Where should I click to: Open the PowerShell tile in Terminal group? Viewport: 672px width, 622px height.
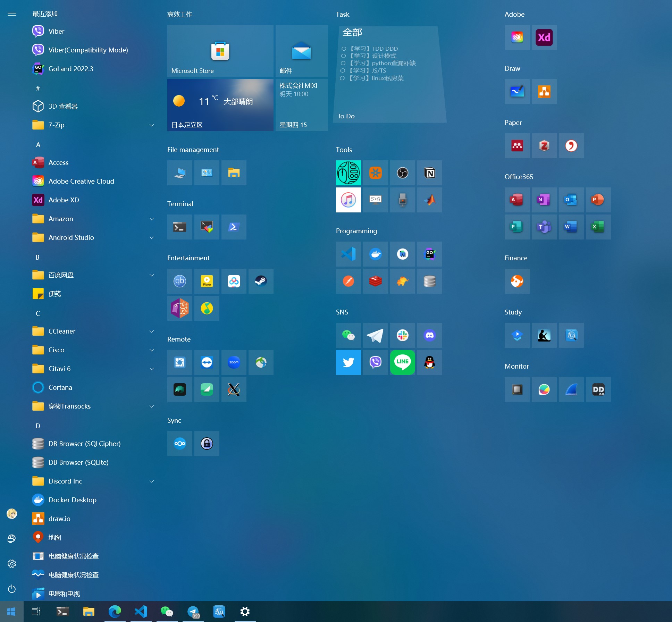(x=234, y=227)
